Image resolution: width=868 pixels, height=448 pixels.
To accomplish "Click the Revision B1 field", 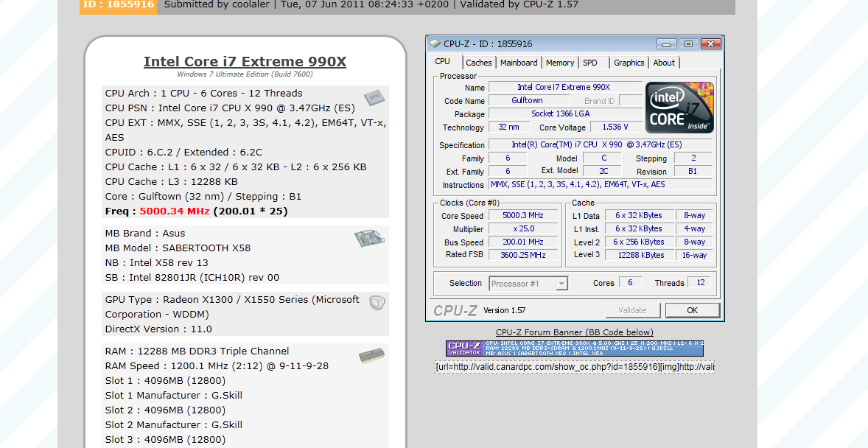I will 693,171.
